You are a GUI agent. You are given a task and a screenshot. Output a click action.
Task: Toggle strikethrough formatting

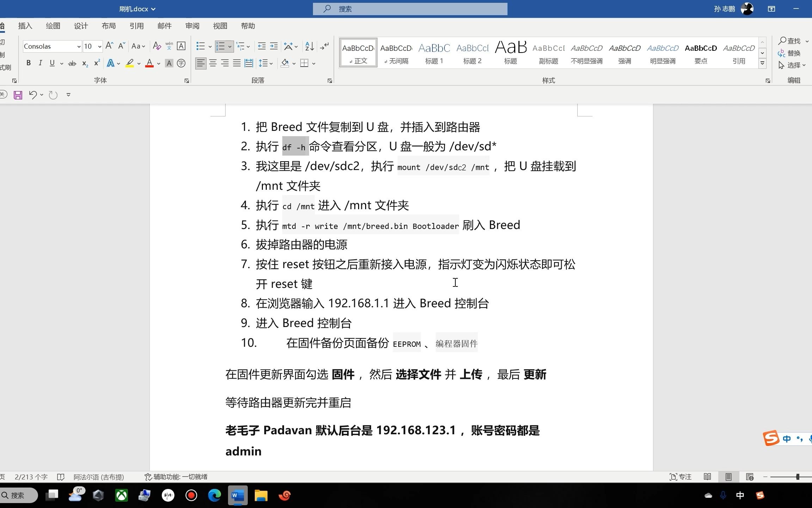[x=72, y=64]
